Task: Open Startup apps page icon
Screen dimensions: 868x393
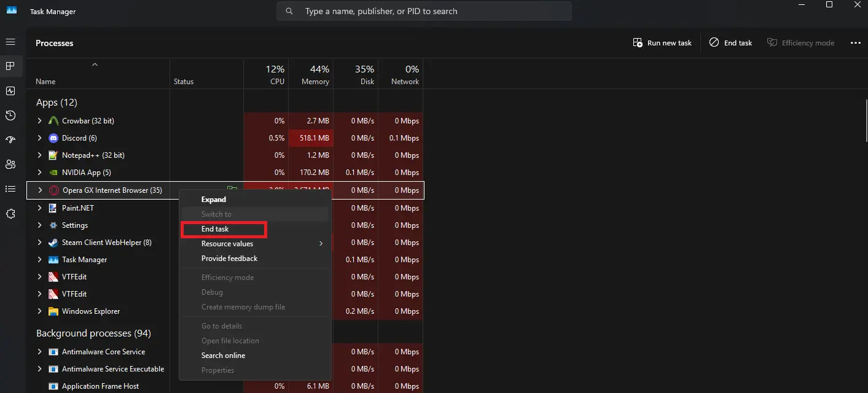Action: pos(10,140)
